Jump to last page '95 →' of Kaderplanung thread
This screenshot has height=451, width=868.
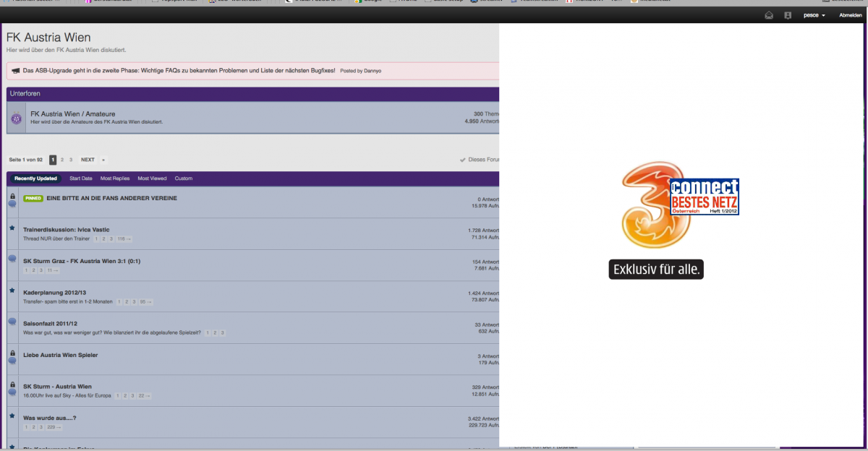(x=145, y=301)
